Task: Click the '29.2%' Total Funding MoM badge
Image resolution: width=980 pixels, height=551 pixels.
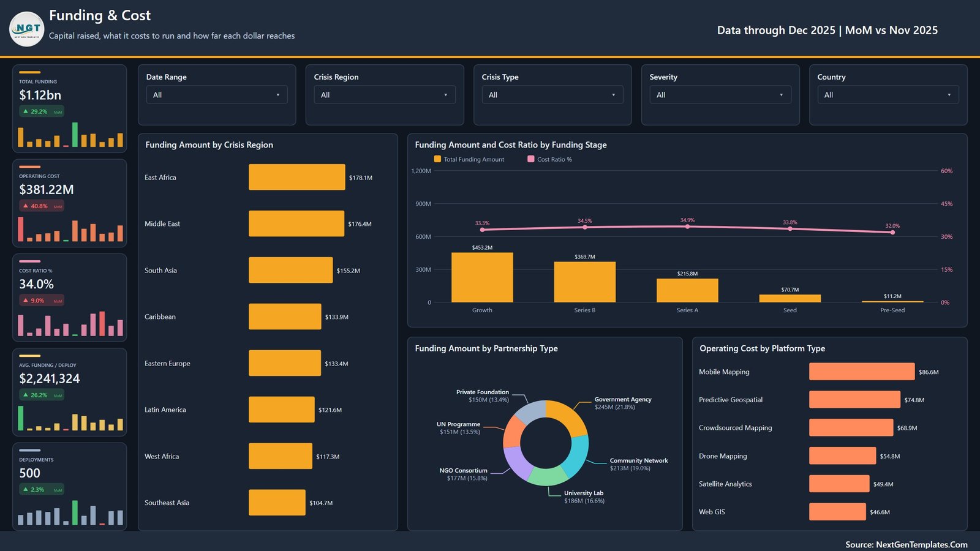Action: (x=42, y=111)
